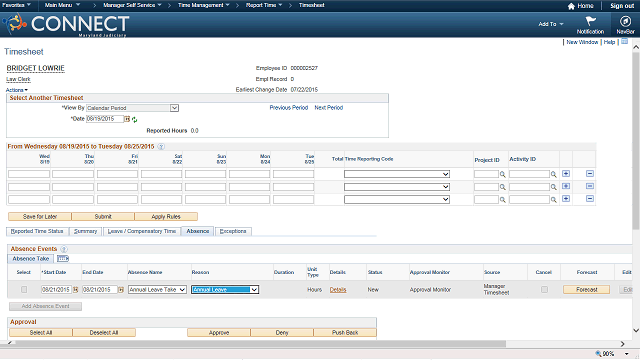This screenshot has height=360, width=640.
Task: Open the NavBar compass icon
Action: (625, 21)
